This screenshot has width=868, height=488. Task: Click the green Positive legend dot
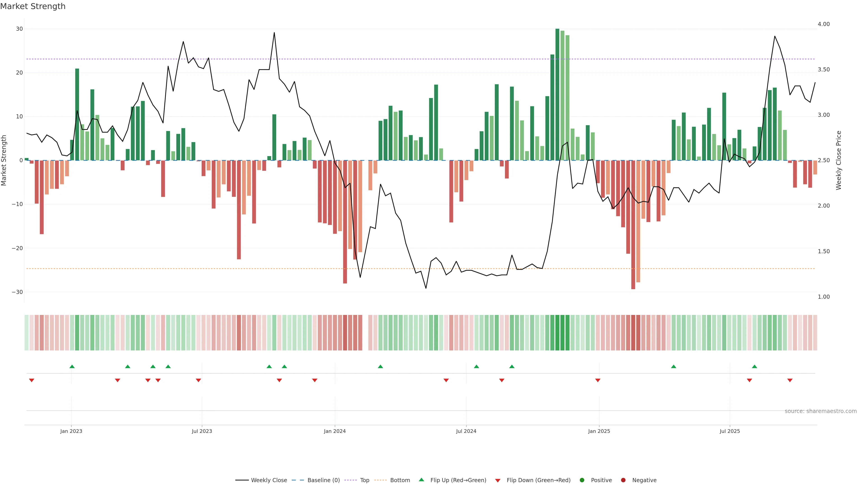(582, 480)
